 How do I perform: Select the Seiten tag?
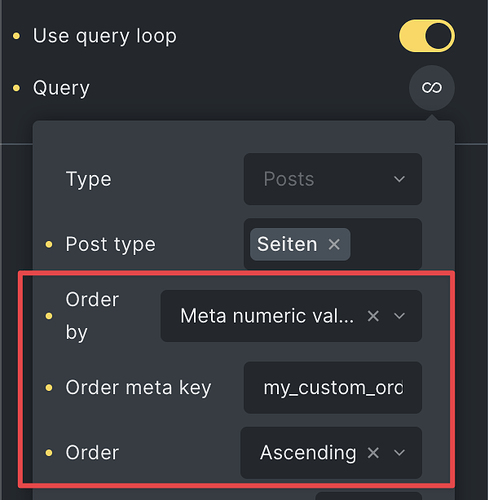pos(287,244)
